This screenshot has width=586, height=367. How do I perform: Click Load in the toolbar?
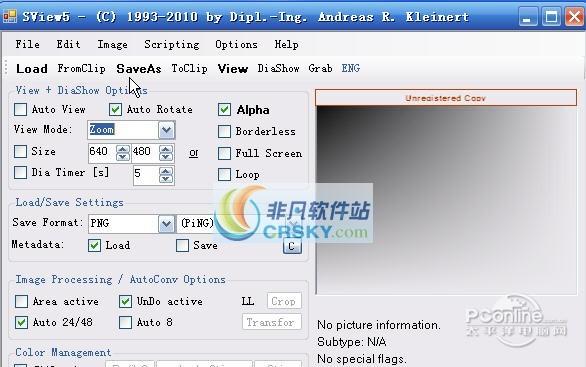pyautogui.click(x=32, y=69)
